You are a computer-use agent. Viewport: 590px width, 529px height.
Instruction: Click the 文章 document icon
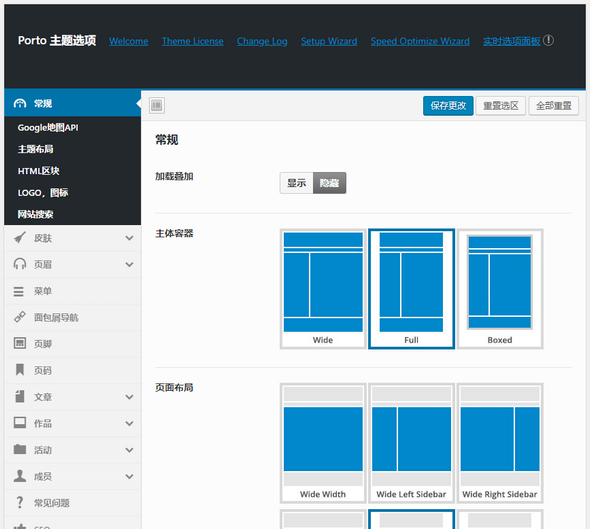(20, 397)
